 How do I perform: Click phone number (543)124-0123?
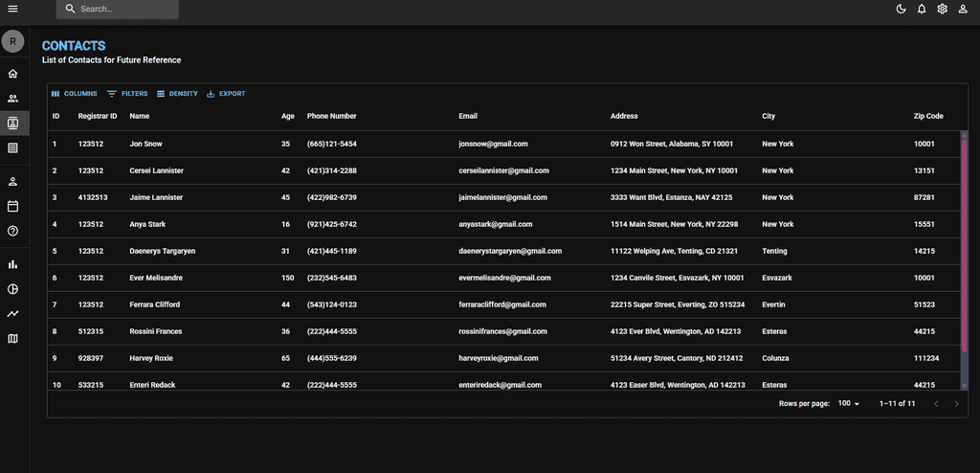pos(332,304)
